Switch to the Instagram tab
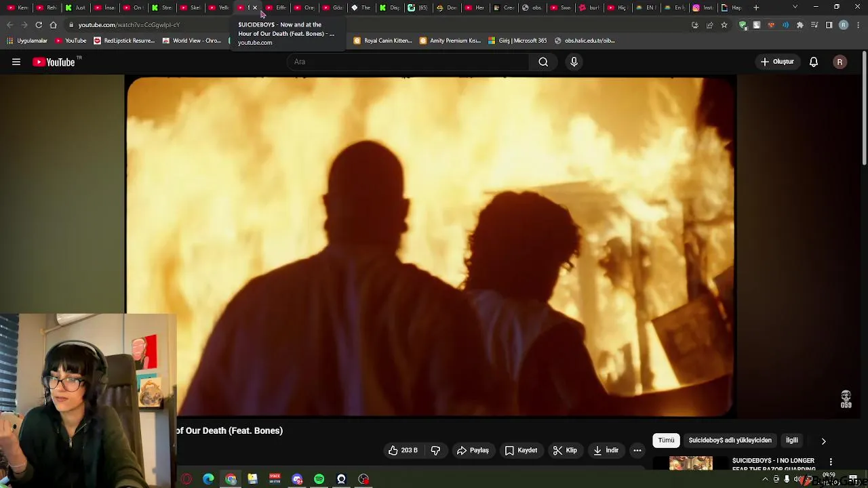Viewport: 868px width, 488px height. click(x=703, y=7)
